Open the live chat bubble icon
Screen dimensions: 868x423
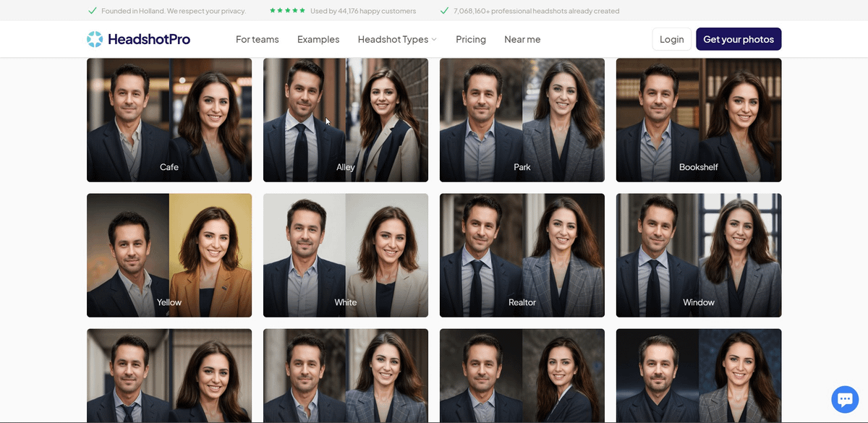[x=844, y=398]
